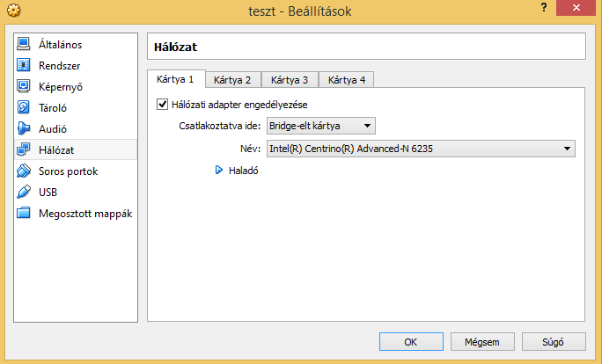Open the Csatlakoztatva ide dropdown
Viewport: 602px width, 364px height.
tap(321, 126)
